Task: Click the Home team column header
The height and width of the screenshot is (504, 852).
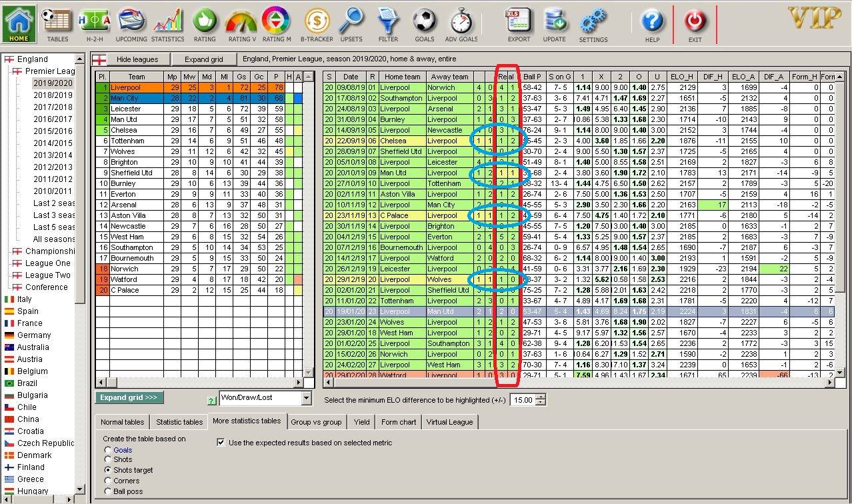Action: 403,77
